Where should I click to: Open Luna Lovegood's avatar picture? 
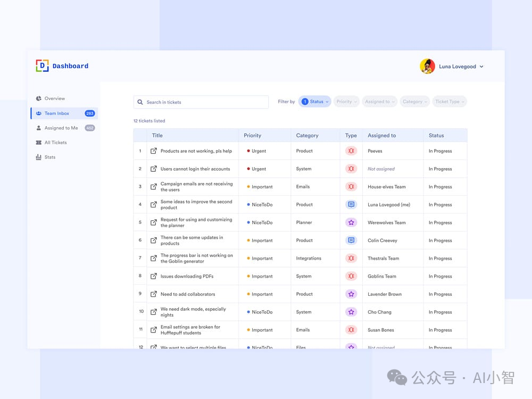pyautogui.click(x=427, y=66)
